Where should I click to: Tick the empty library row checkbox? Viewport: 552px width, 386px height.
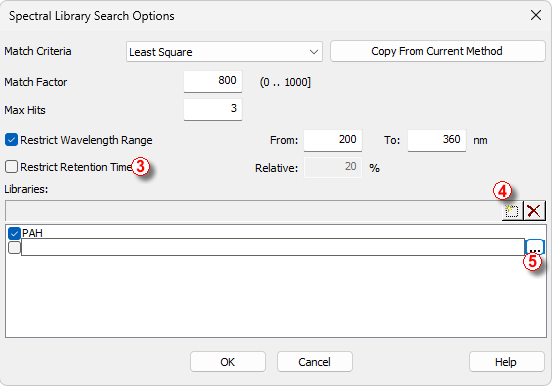point(14,248)
